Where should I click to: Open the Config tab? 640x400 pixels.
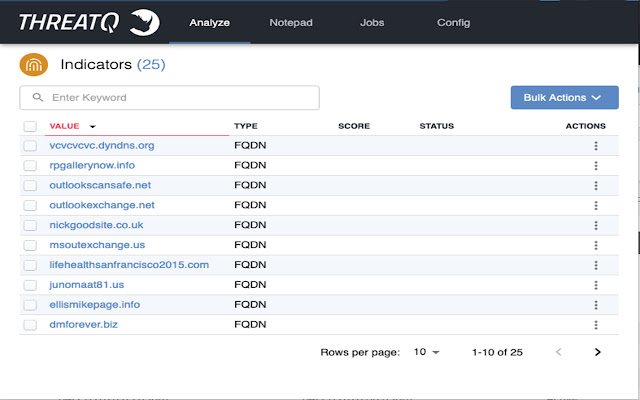453,22
